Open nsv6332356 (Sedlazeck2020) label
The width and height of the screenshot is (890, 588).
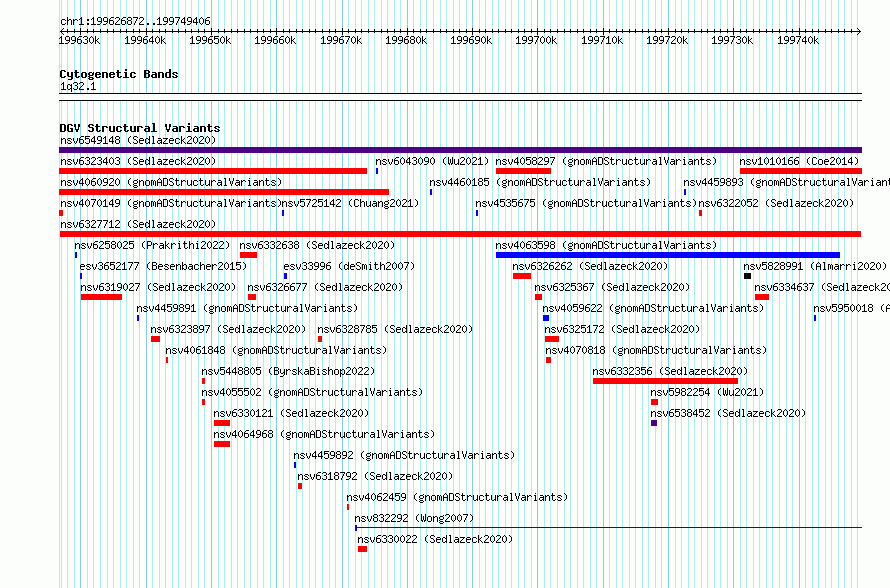[x=670, y=371]
